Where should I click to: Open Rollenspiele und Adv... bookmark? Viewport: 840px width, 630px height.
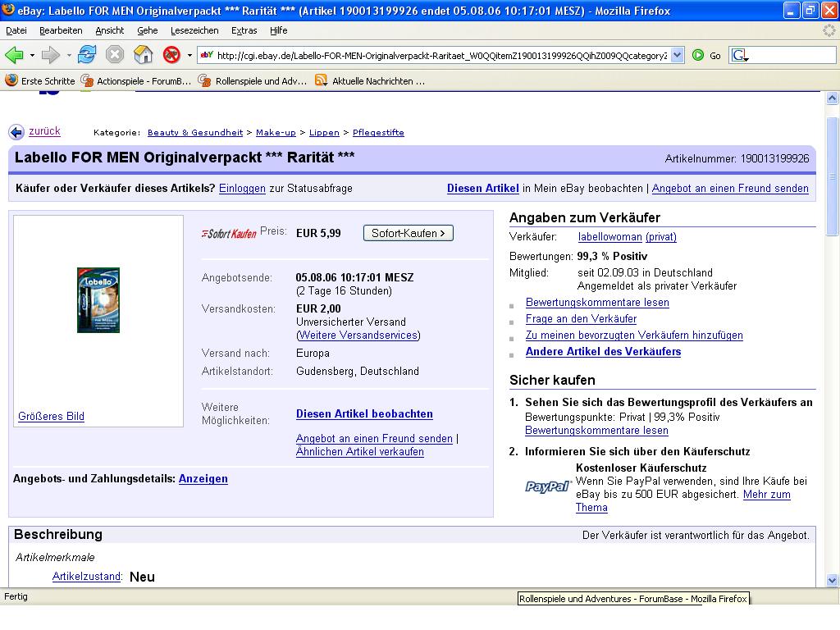pos(253,81)
